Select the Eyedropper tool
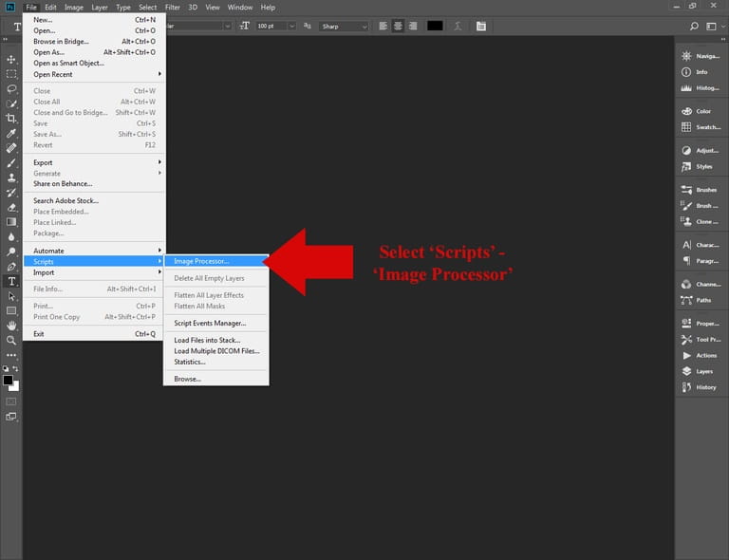 [11, 134]
